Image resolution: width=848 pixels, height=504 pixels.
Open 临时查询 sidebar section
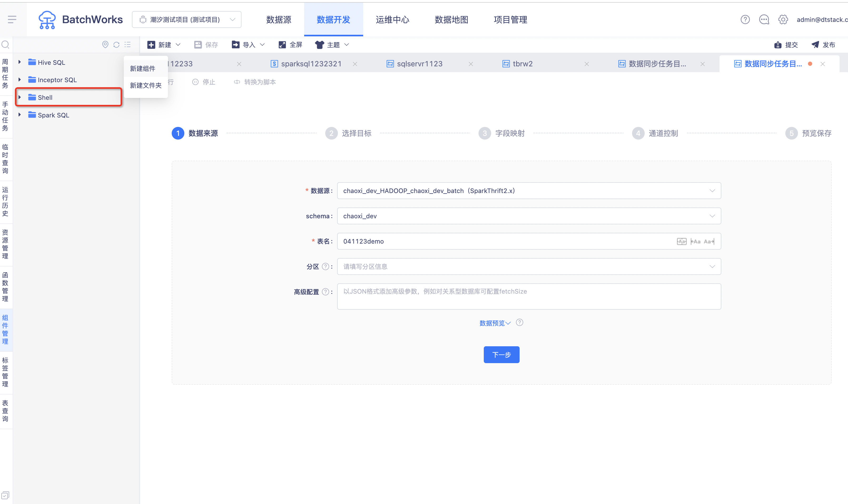click(6, 159)
